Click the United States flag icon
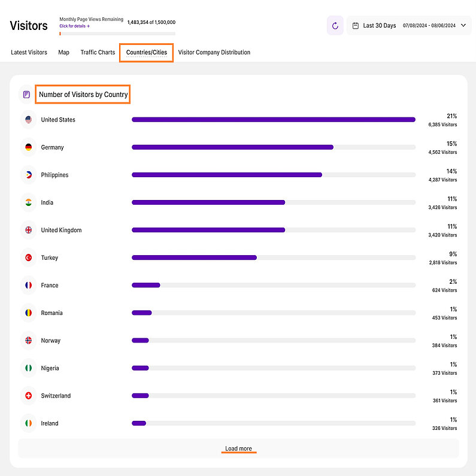The width and height of the screenshot is (476, 476). coord(28,120)
